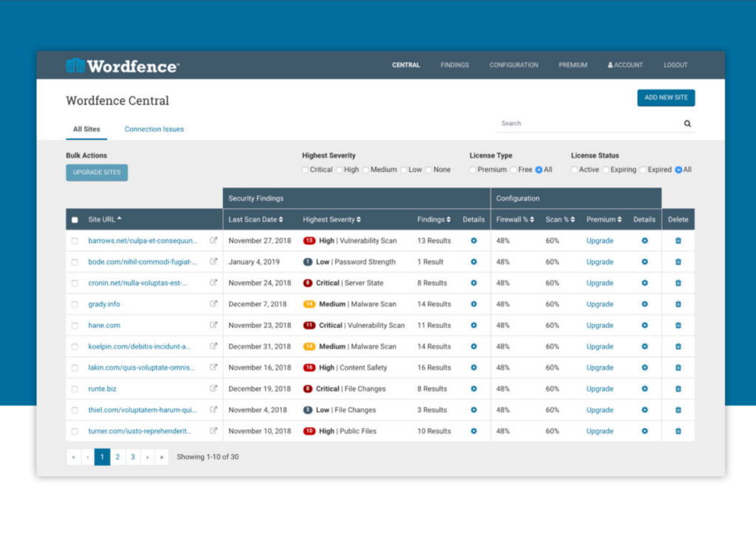Open configuration details gear for hane.com
The image size is (756, 536).
point(645,325)
